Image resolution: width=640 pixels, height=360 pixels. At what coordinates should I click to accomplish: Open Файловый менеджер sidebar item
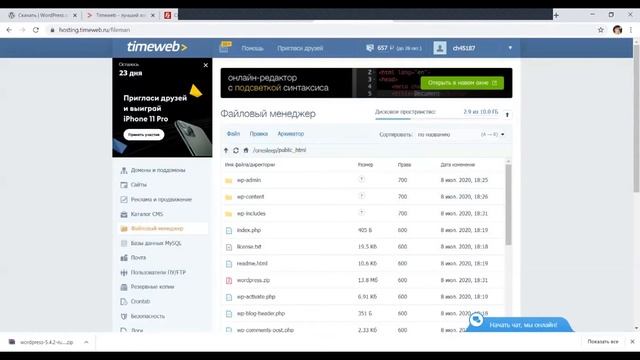(162, 229)
